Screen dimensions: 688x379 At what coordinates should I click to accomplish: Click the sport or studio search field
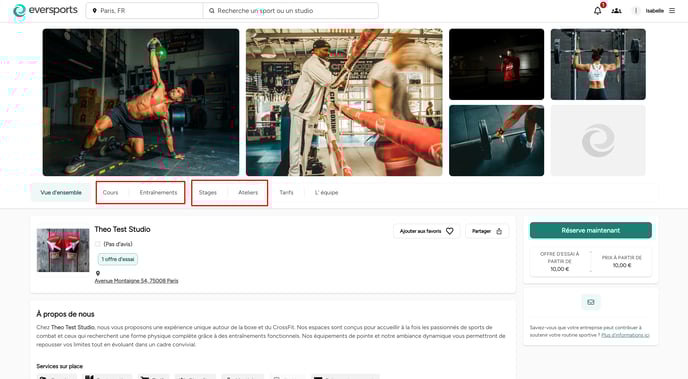click(x=290, y=11)
